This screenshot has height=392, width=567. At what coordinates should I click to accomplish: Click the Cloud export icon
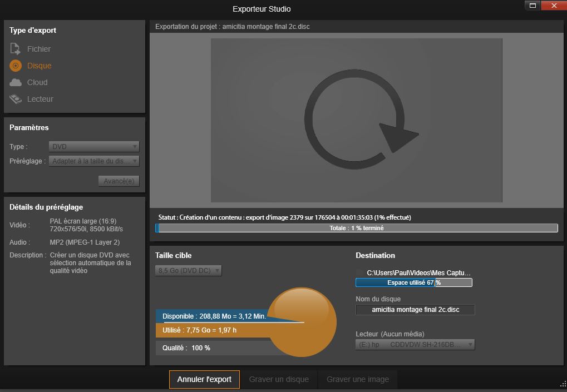point(16,82)
